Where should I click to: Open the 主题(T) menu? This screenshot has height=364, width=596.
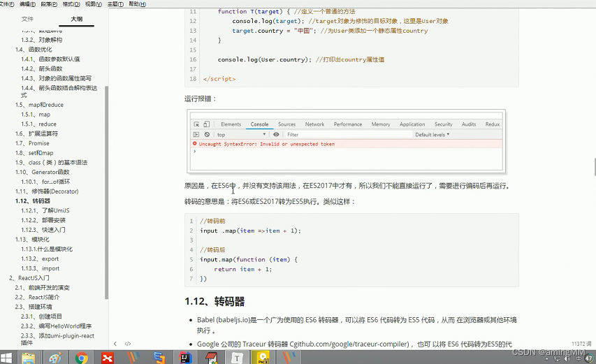115,3
